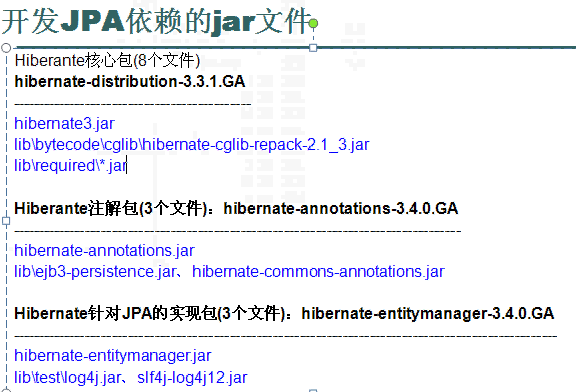Screen dimensions: 576x392
Task: Click the blue text hibernate3.jar
Action: pos(64,124)
